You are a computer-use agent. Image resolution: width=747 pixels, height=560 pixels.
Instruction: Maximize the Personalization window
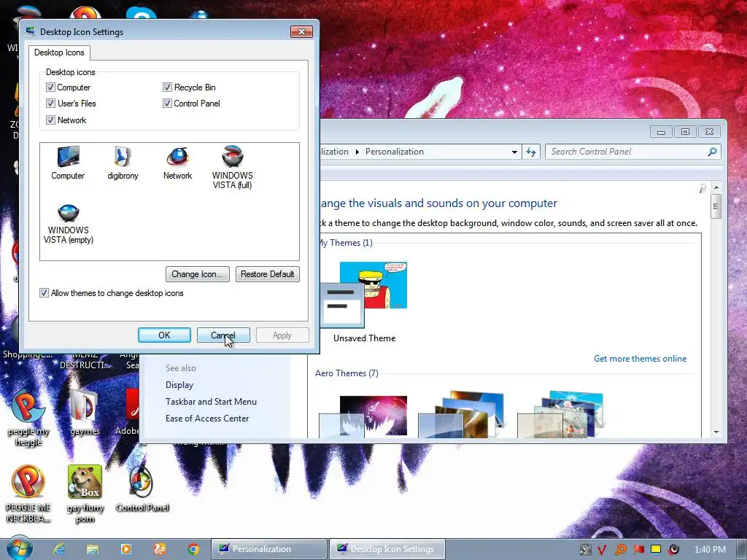coord(685,132)
